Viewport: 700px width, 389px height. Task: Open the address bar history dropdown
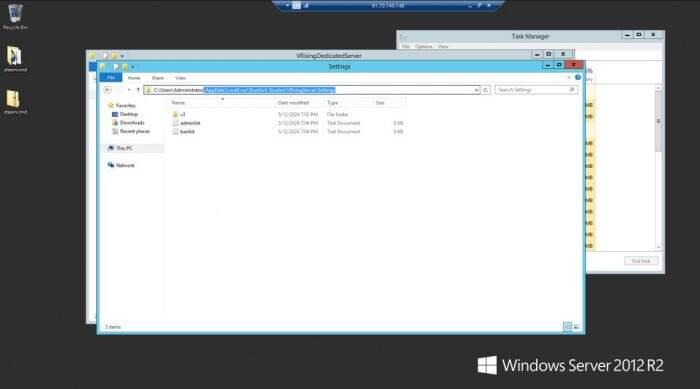(x=476, y=90)
